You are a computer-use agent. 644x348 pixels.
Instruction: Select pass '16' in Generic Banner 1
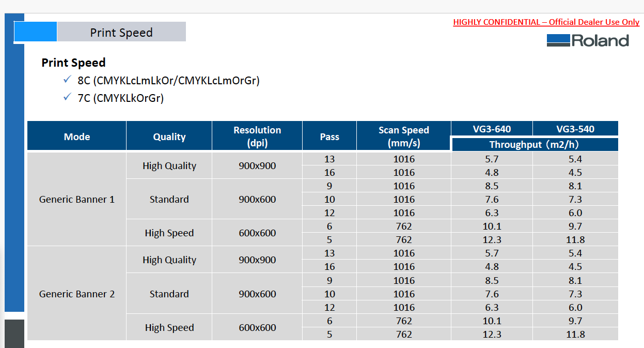pos(329,172)
